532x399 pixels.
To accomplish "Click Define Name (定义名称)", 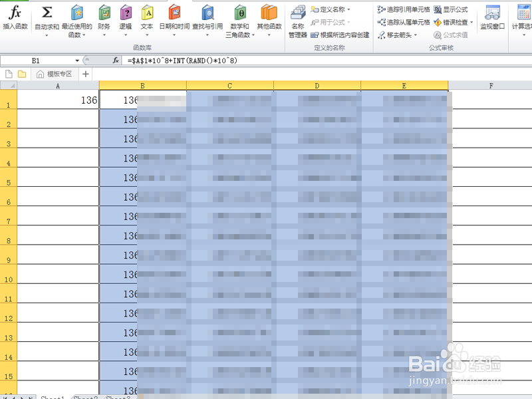I will 329,9.
